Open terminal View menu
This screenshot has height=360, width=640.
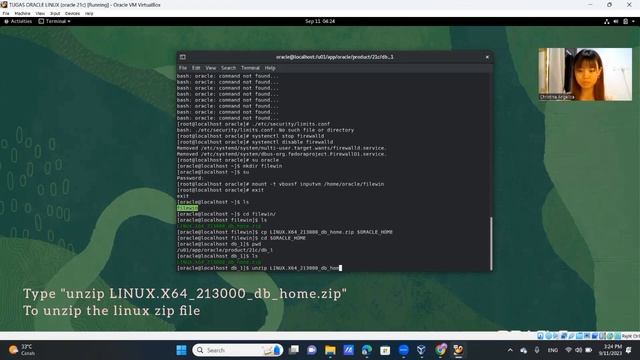(211, 68)
